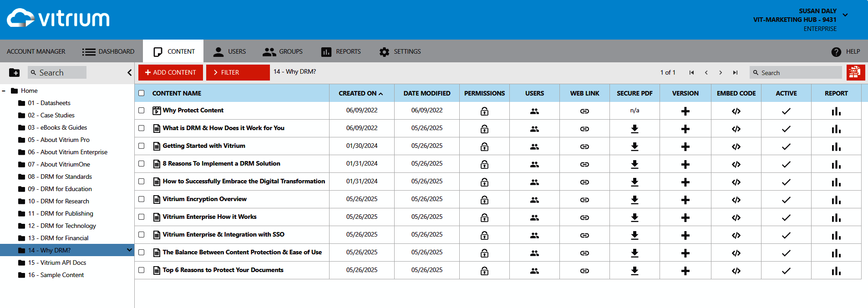The height and width of the screenshot is (308, 868).
Task: Open the Settings tab
Action: tap(400, 51)
